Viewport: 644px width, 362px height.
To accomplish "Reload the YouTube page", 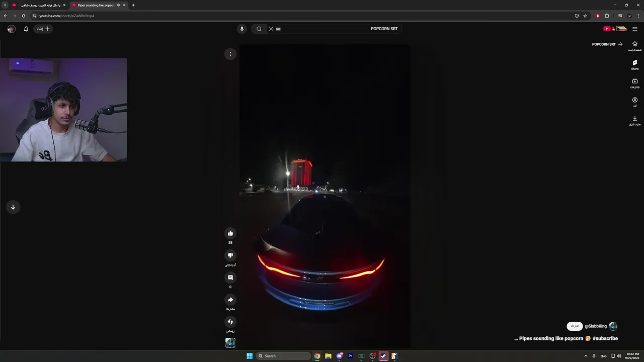I will click(24, 16).
